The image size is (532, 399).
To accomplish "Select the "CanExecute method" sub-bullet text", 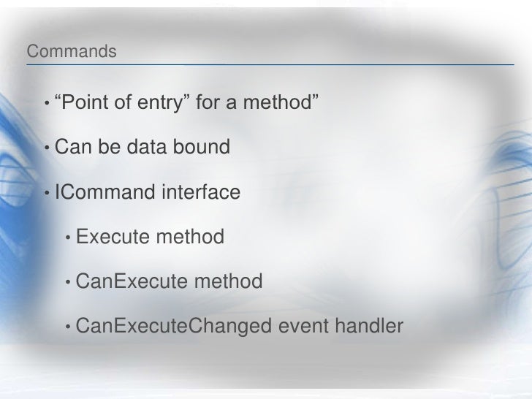I will (169, 281).
